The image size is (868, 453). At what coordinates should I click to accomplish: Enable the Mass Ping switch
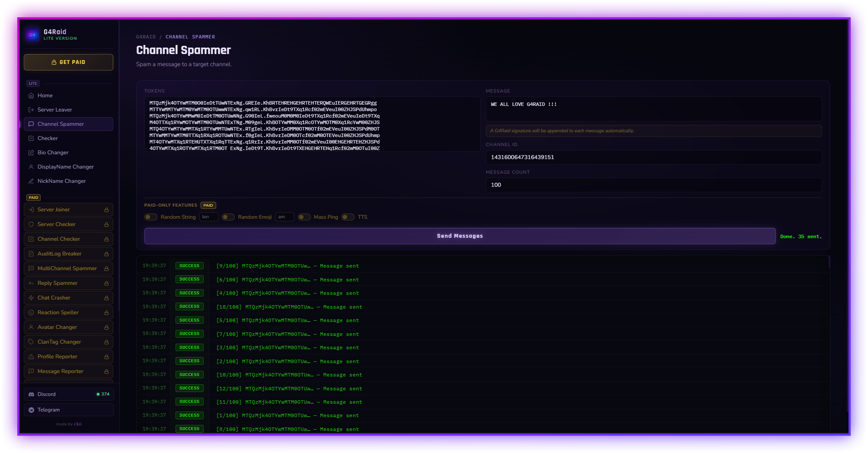[304, 217]
